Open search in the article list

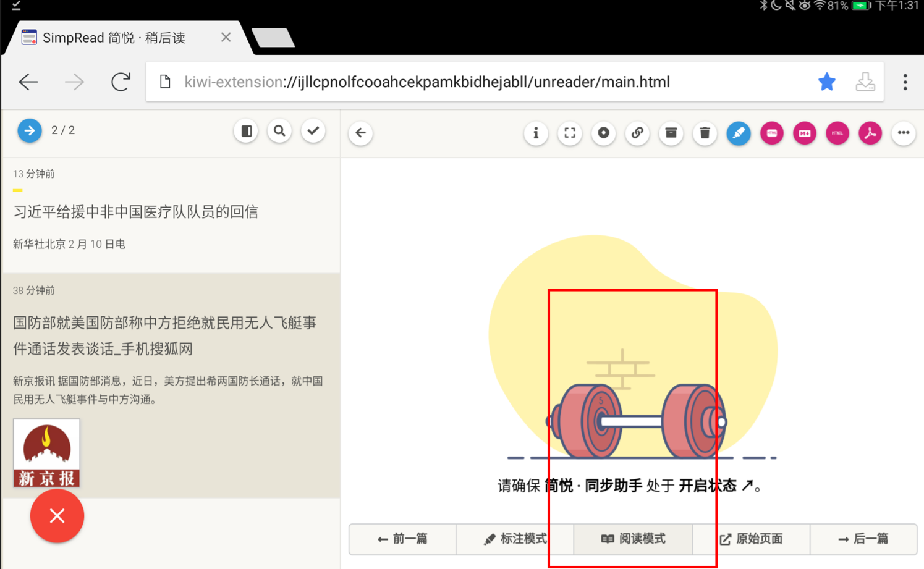(x=279, y=130)
